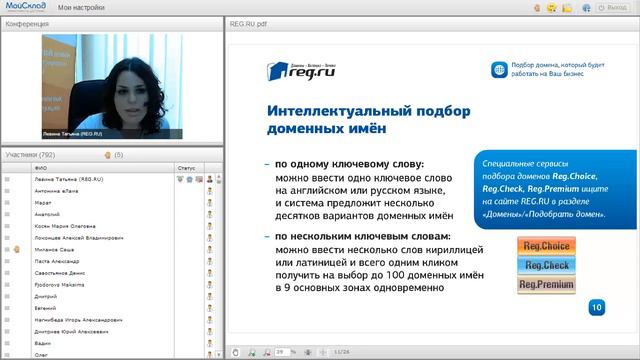Screen dimensions: 640x360
Task: Click the page navigation icon beside 11/26
Action: [x=323, y=352]
